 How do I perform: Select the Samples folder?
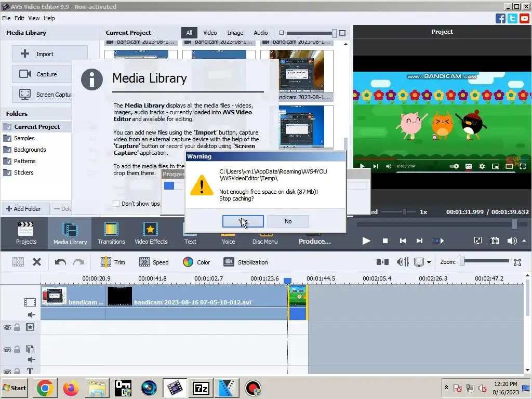tap(24, 138)
